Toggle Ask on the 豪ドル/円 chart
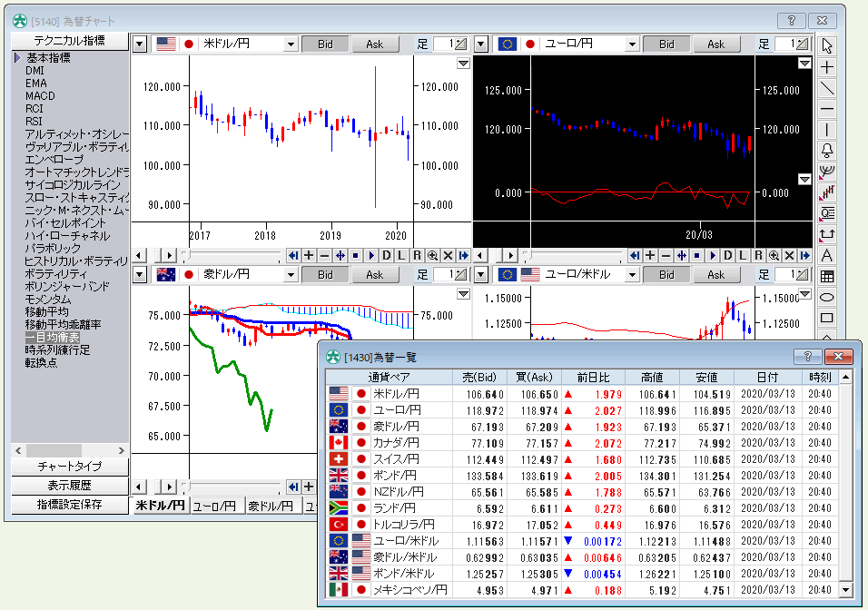 pos(375,274)
